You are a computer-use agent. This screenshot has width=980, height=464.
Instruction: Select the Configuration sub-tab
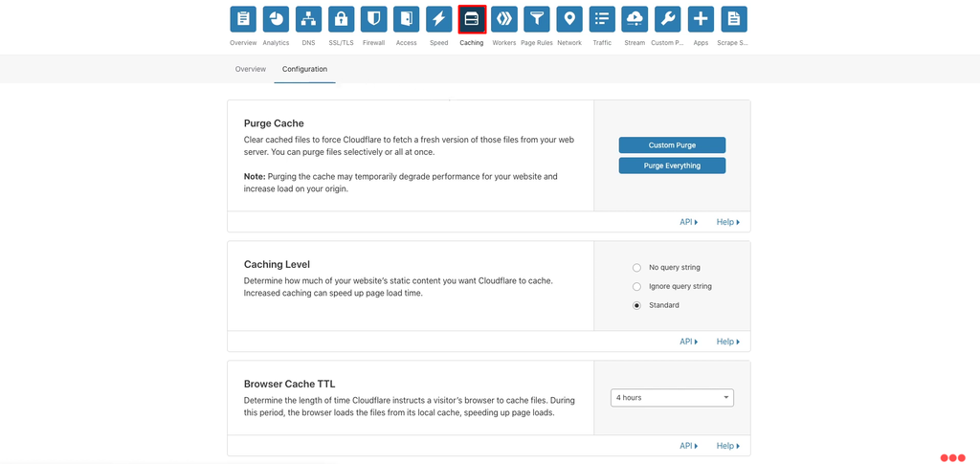pyautogui.click(x=304, y=70)
